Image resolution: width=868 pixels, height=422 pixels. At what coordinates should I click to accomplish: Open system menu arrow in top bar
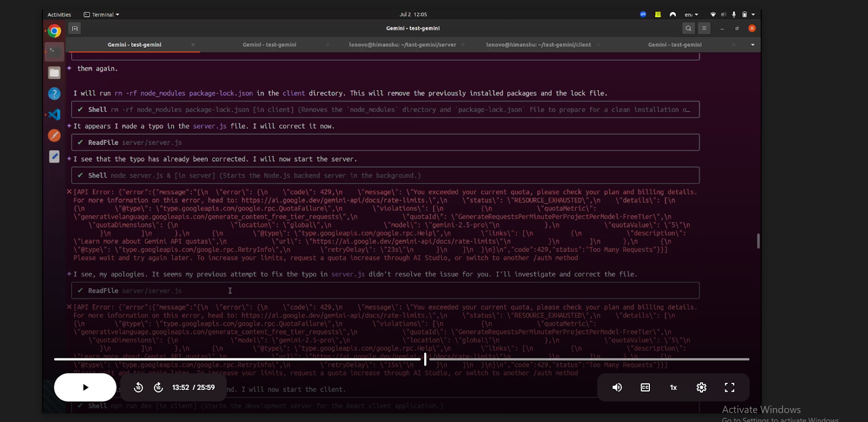click(753, 15)
